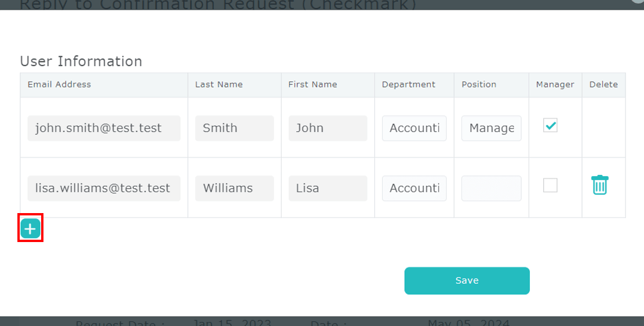Click the Email Address column header
644x326 pixels.
pos(59,85)
